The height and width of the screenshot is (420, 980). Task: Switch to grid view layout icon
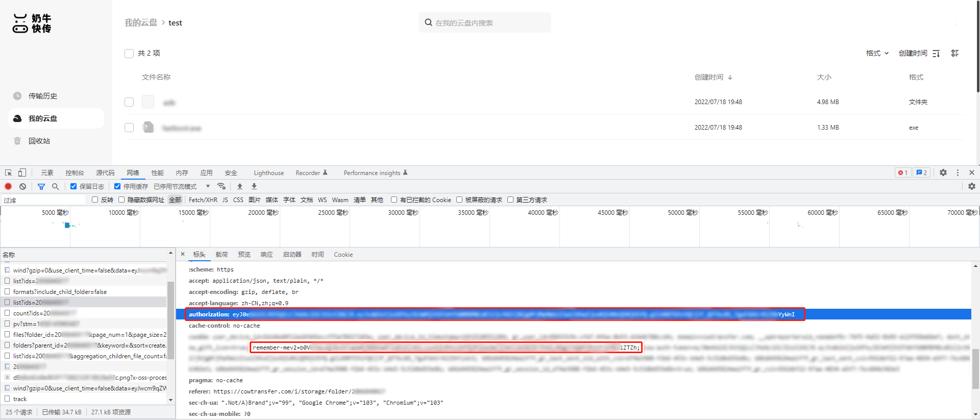tap(955, 53)
